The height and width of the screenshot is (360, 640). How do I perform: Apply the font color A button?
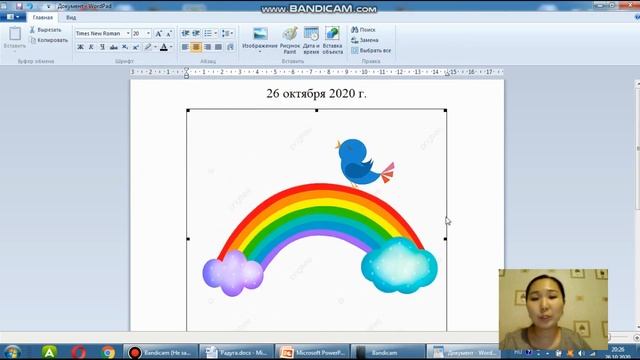164,47
